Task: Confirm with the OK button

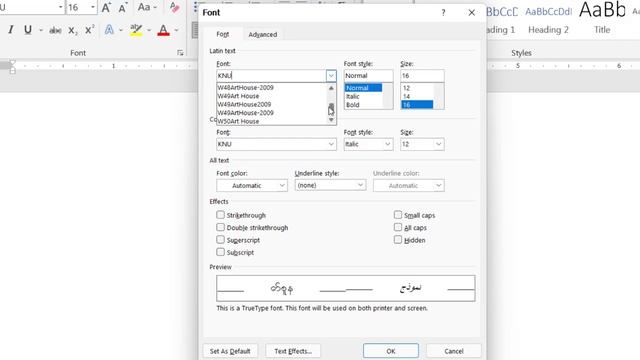Action: click(x=391, y=351)
